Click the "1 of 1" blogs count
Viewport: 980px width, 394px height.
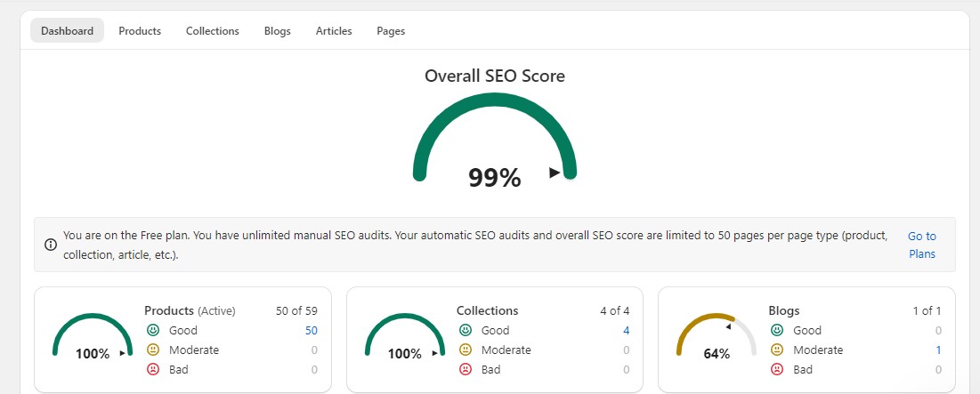[x=927, y=310]
